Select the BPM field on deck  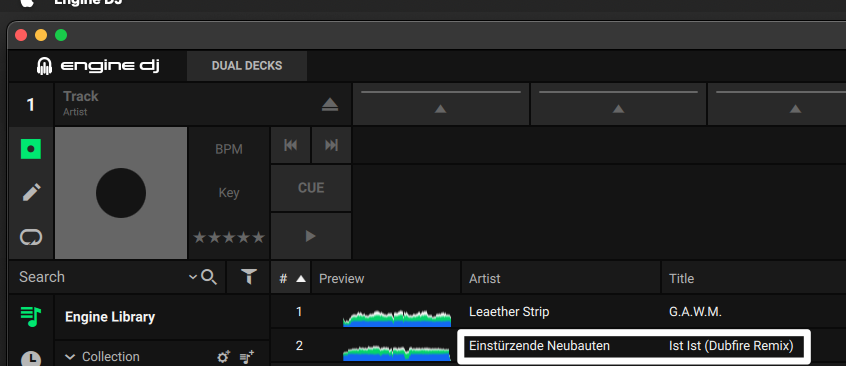pyautogui.click(x=229, y=149)
